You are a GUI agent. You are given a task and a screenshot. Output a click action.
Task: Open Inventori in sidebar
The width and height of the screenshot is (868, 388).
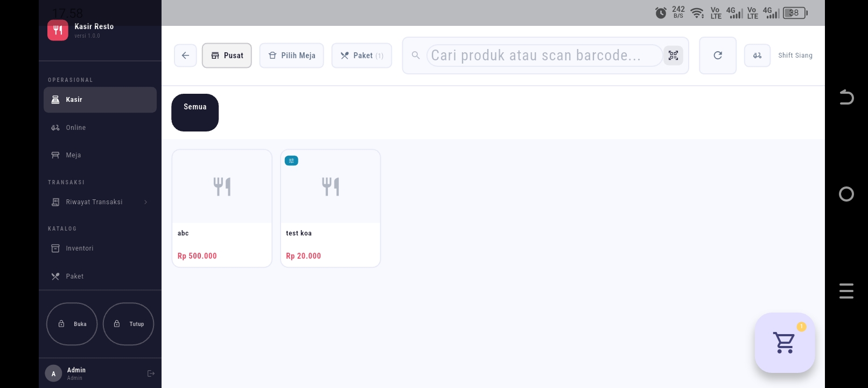100,248
